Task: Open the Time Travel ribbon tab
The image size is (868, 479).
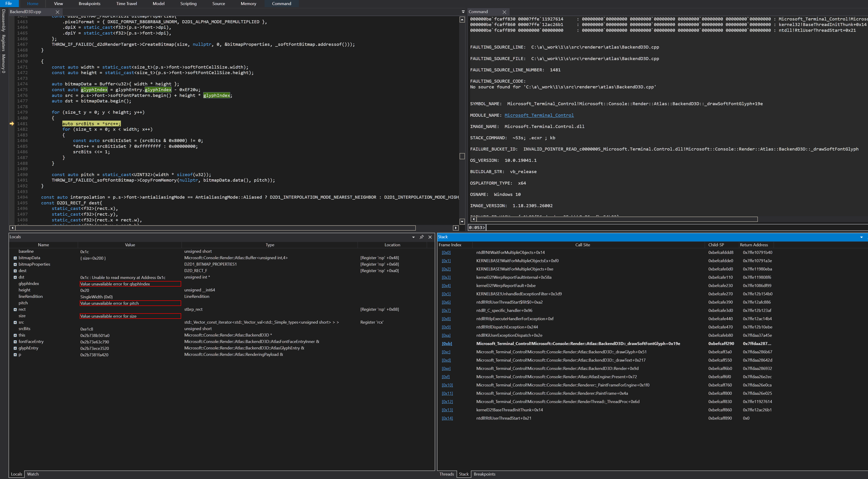Action: pos(126,4)
